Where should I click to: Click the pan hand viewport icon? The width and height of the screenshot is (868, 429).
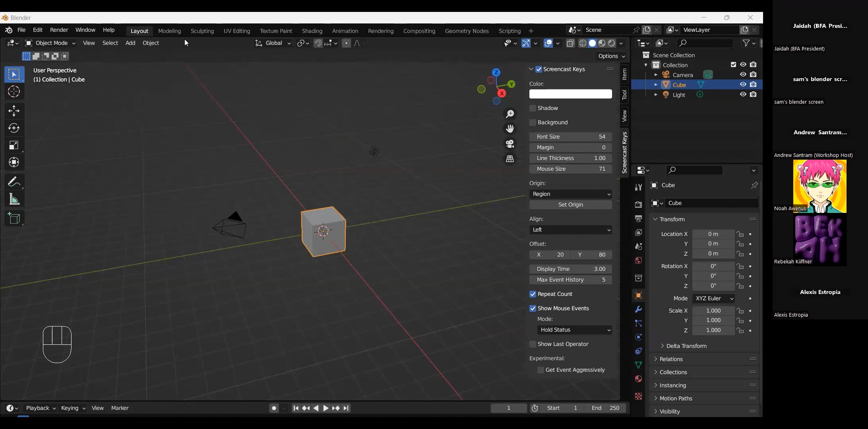point(510,129)
